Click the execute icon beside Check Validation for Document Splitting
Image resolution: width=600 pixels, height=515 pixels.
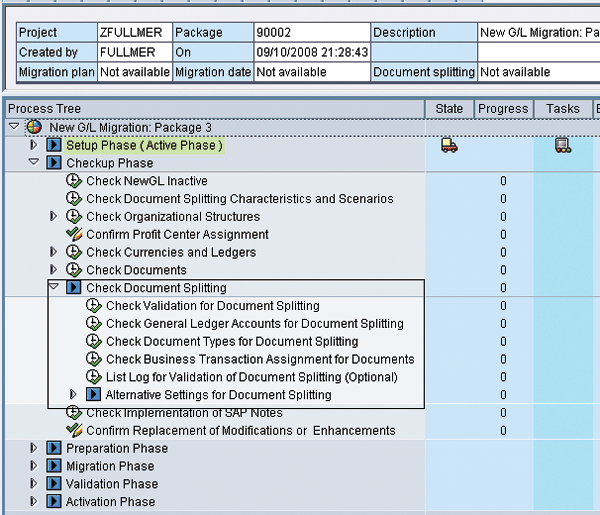(x=93, y=306)
